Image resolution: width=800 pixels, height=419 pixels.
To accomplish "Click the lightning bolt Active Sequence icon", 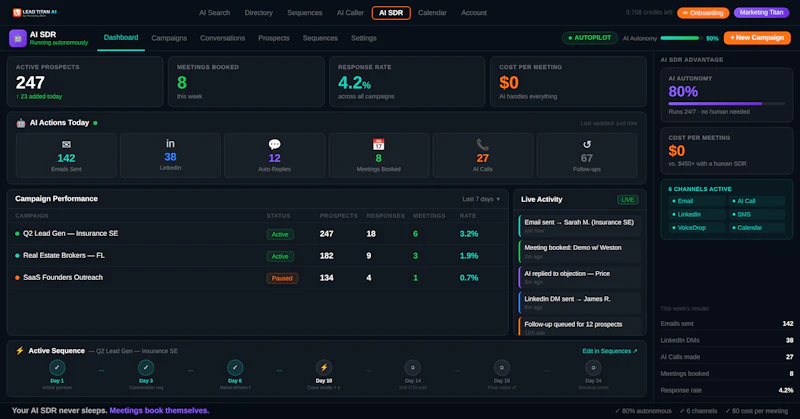I will 20,351.
